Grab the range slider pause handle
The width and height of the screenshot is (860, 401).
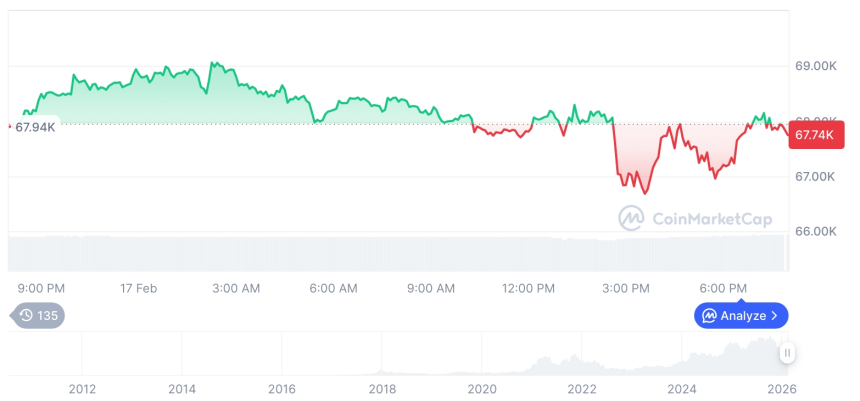point(788,353)
